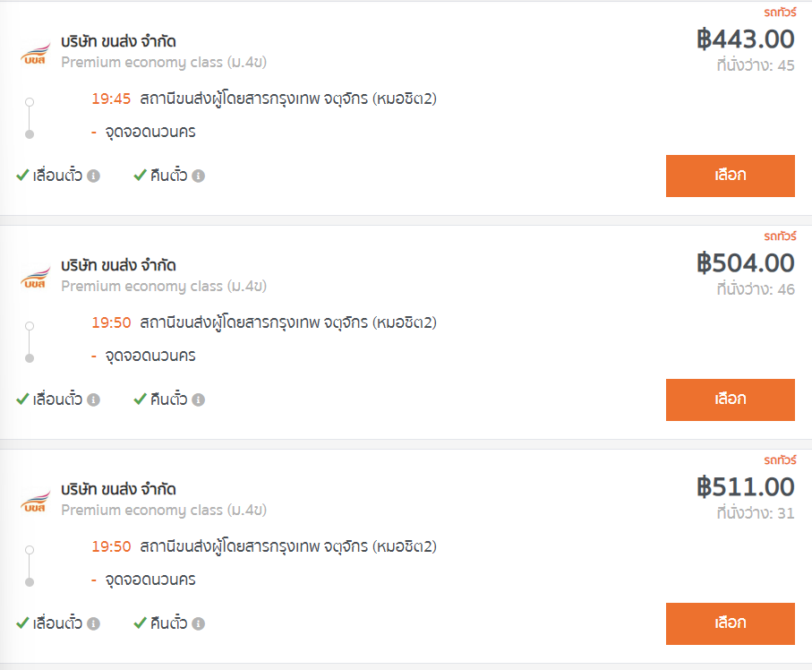Open info icon beside เลื่อนตั๋ว on ฿504 trip
The width and height of the screenshot is (812, 670).
coord(93,400)
